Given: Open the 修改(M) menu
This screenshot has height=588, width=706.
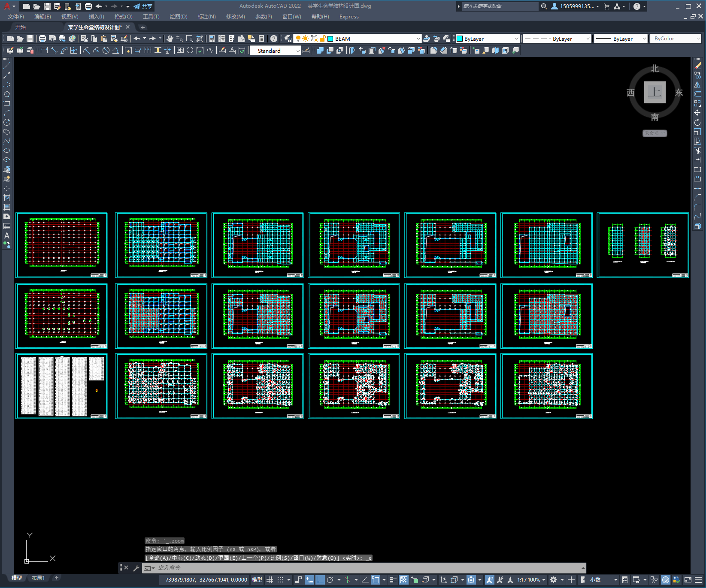Looking at the screenshot, I should 235,17.
